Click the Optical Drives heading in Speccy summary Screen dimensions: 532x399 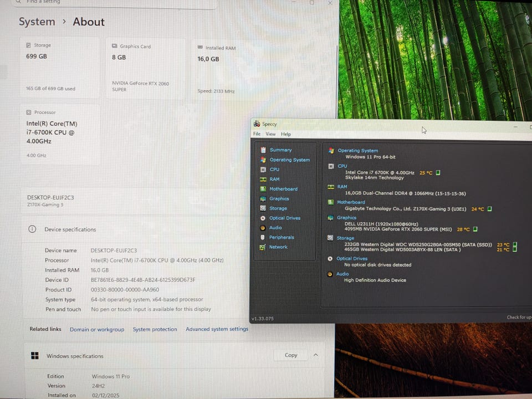pyautogui.click(x=352, y=259)
